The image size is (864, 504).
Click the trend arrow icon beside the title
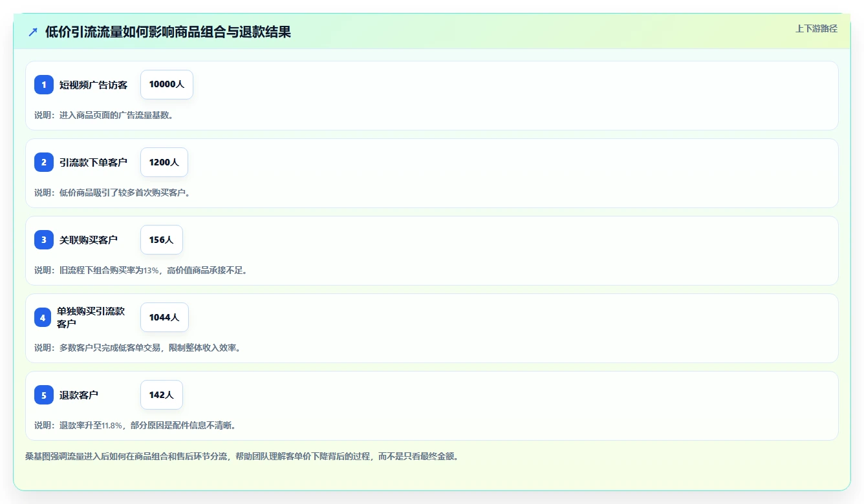(33, 32)
